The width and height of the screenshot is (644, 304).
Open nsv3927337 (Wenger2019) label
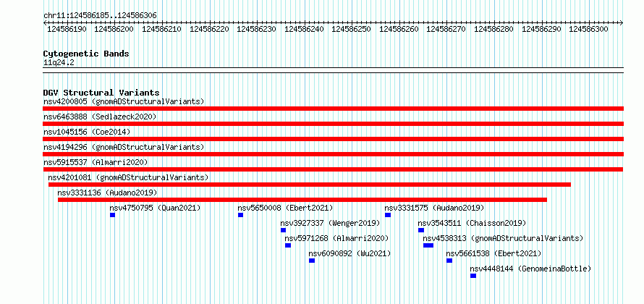tap(330, 223)
